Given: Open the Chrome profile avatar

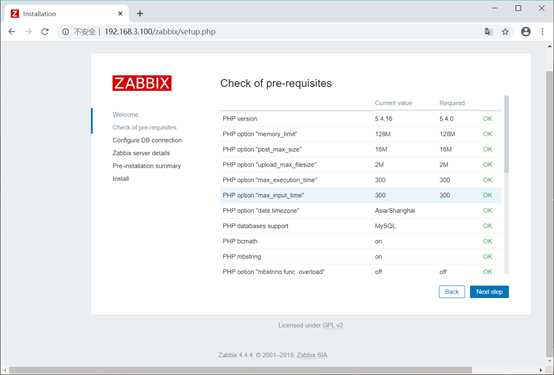Looking at the screenshot, I should (x=526, y=32).
